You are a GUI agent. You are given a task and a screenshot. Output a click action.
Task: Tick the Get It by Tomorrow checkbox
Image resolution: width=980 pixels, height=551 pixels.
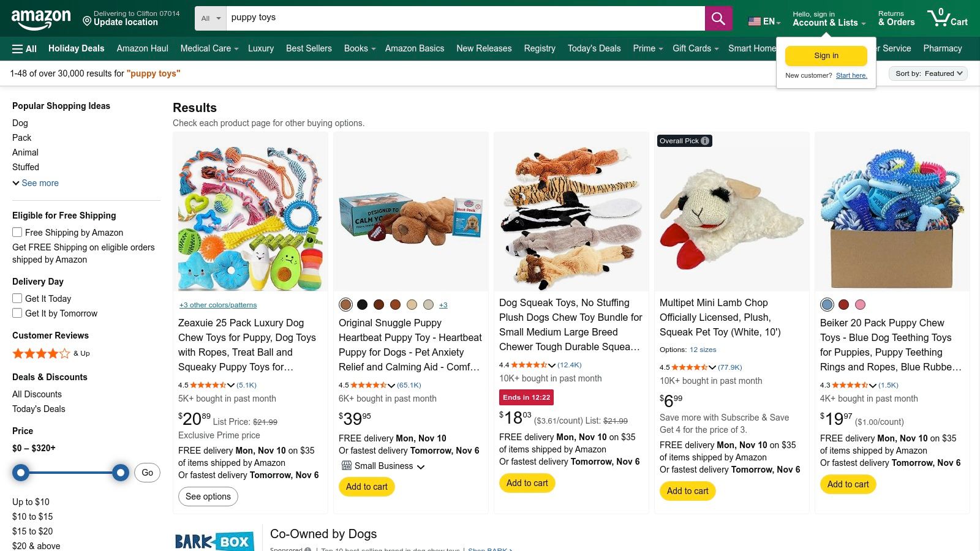(x=17, y=313)
